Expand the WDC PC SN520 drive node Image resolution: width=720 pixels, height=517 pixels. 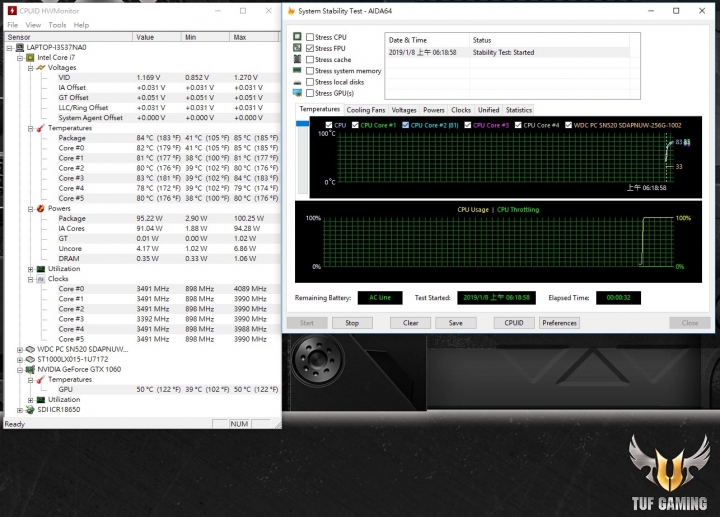coord(20,349)
